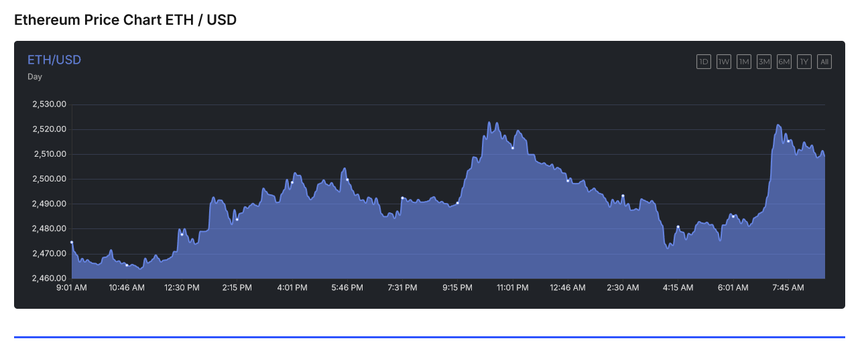Pick the data point above 12:30 PM
868x355 pixels.
[182, 234]
